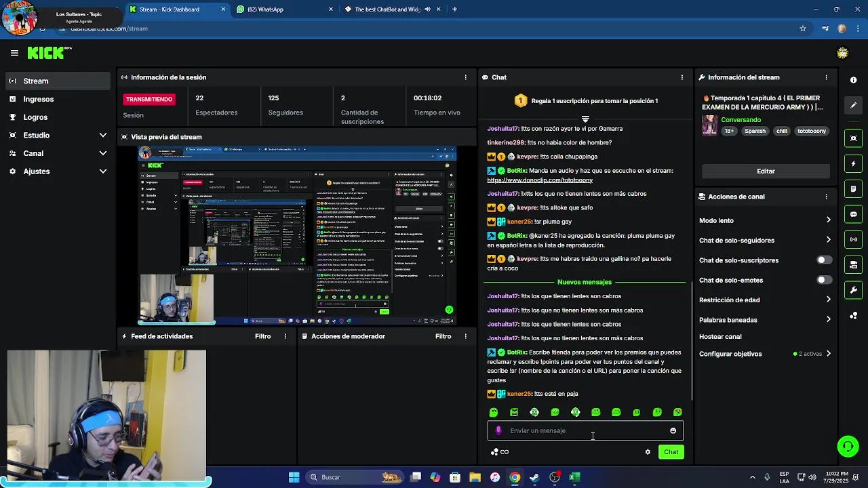Viewport: 868px width, 488px height.
Task: Click the lightning bolt icon in right toolbar
Action: click(x=853, y=163)
